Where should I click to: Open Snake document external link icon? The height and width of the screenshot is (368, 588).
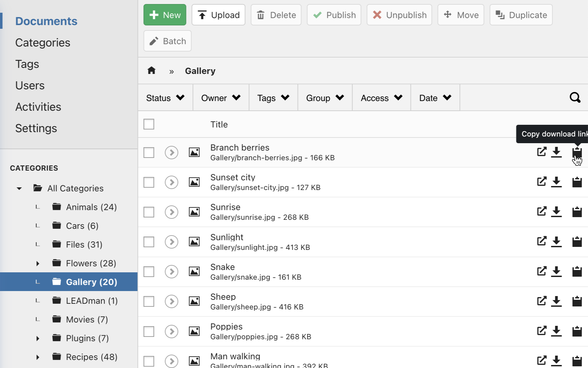(x=541, y=271)
